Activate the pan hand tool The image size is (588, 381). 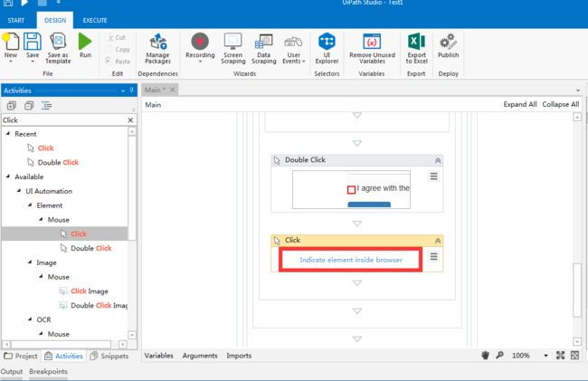coord(485,355)
